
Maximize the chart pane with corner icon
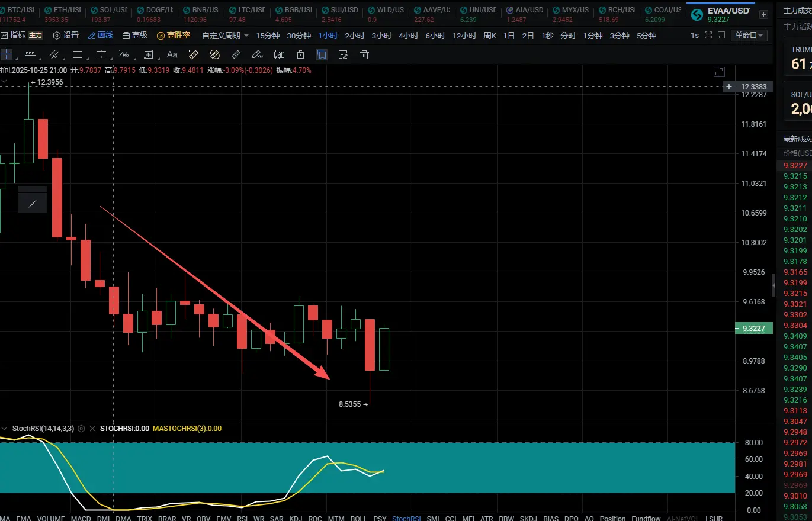tap(719, 72)
